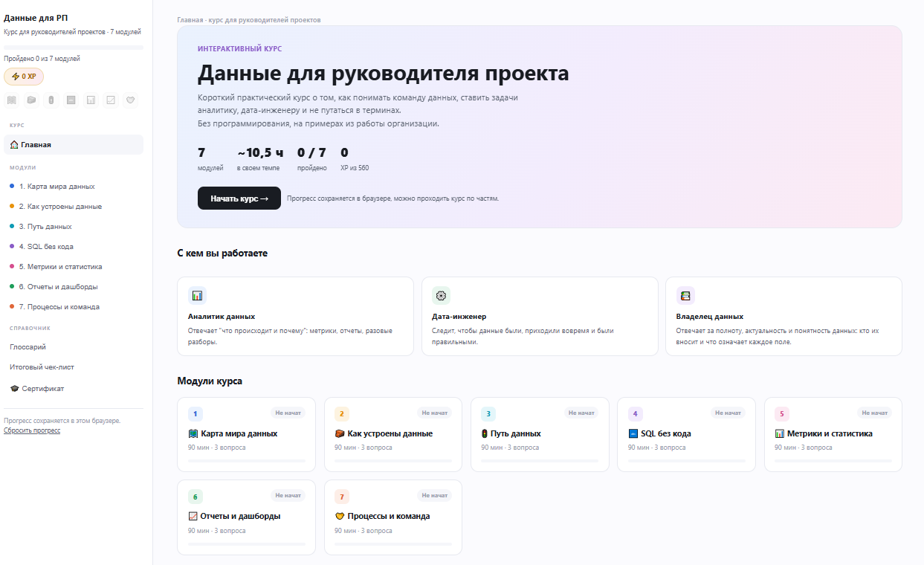Click the 7 модулей stat
This screenshot has width=924, height=565.
pos(210,159)
